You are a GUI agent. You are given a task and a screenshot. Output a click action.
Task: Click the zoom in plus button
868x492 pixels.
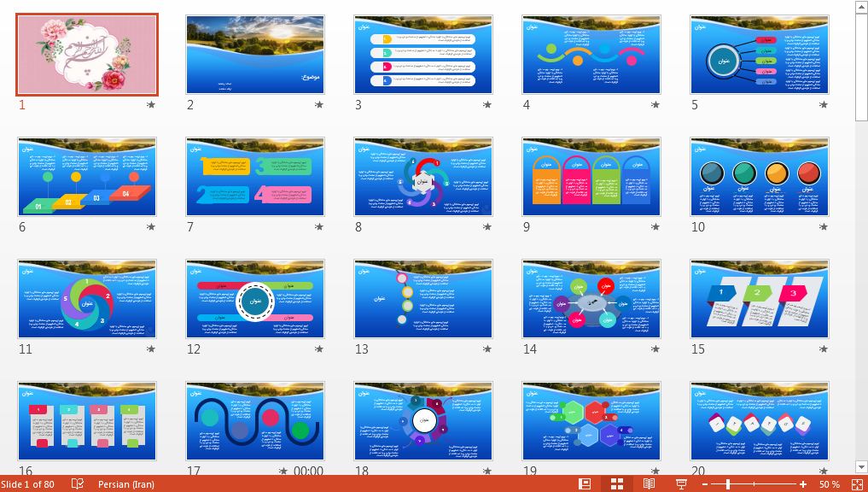(803, 484)
